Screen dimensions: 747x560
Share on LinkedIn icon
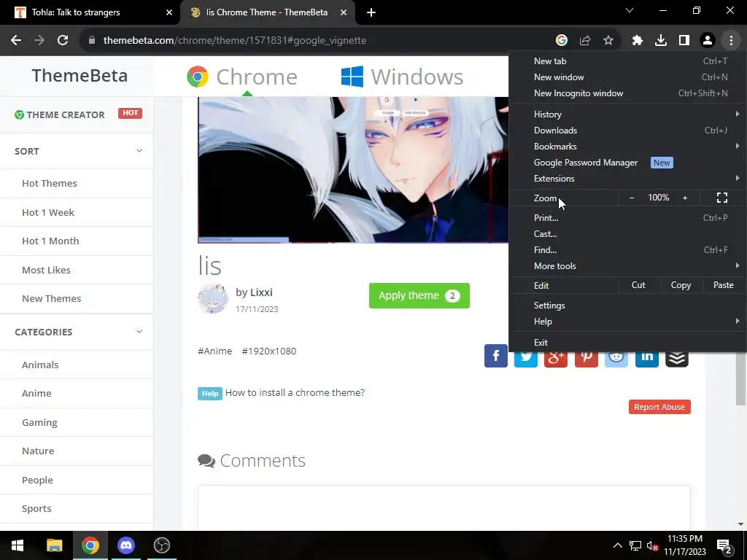click(646, 359)
